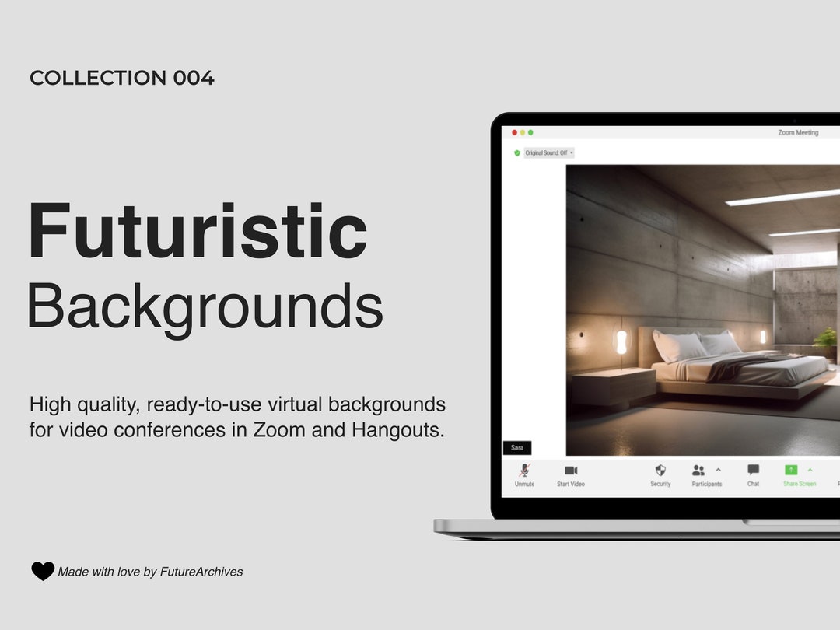Image resolution: width=840 pixels, height=630 pixels.
Task: Click the green maximize traffic light
Action: tap(530, 133)
